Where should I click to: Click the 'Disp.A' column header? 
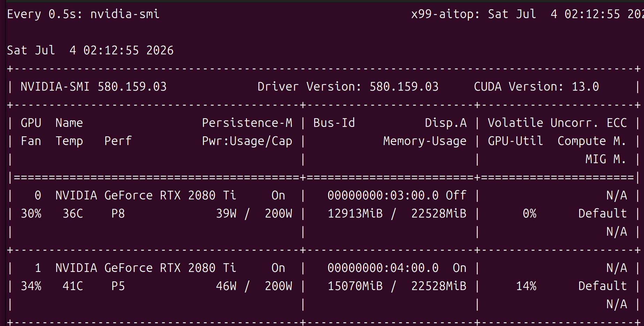446,123
